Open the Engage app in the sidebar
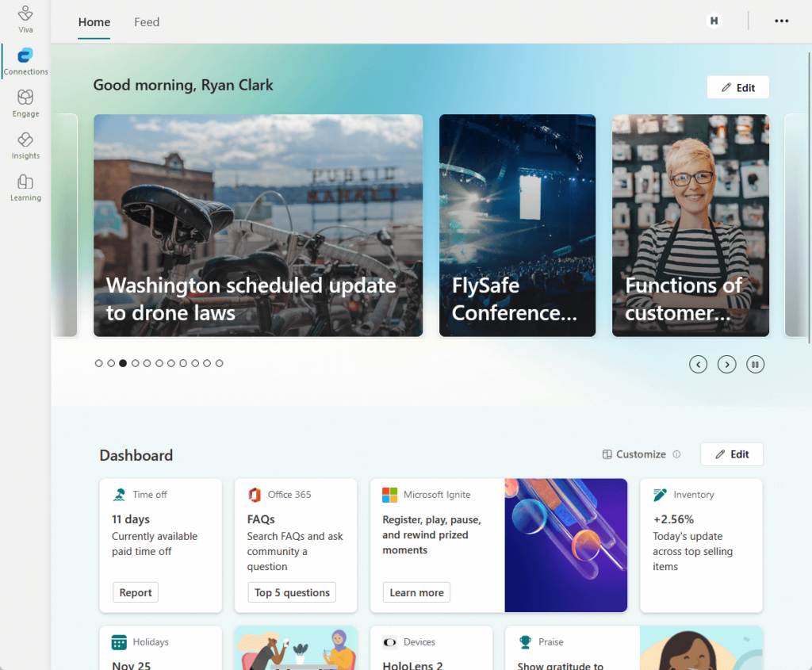The width and height of the screenshot is (812, 670). coord(25,103)
